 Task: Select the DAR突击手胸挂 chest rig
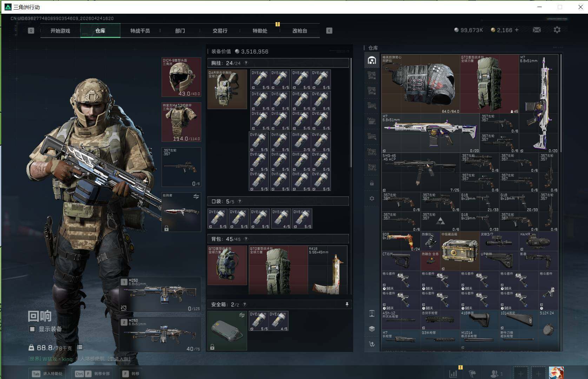pos(227,89)
